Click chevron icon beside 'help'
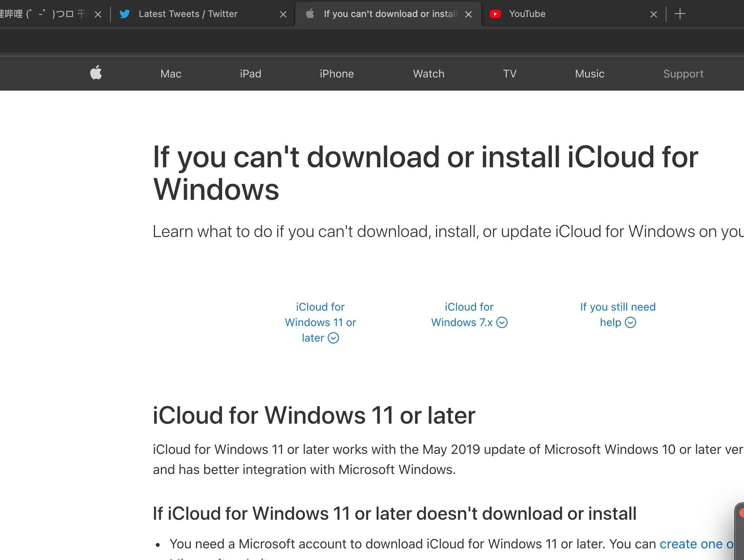This screenshot has width=744, height=560. click(x=630, y=322)
